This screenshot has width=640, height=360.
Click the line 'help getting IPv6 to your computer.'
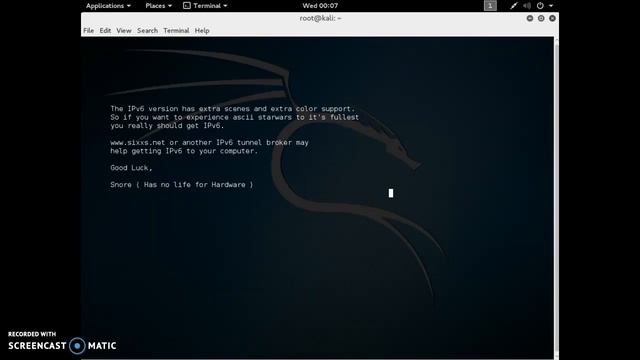point(184,151)
